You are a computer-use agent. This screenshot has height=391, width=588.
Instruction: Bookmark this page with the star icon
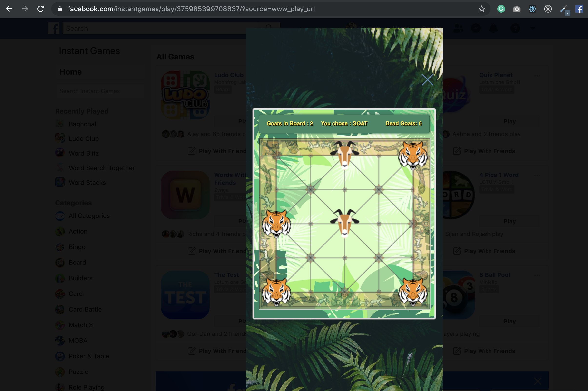[481, 9]
